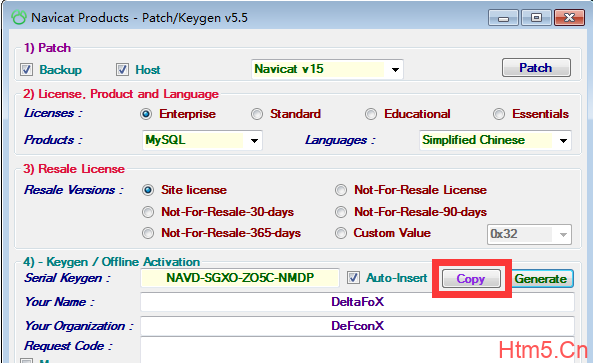Screen dimensions: 593x363
Task: Select the Essentials license option
Action: tap(499, 114)
